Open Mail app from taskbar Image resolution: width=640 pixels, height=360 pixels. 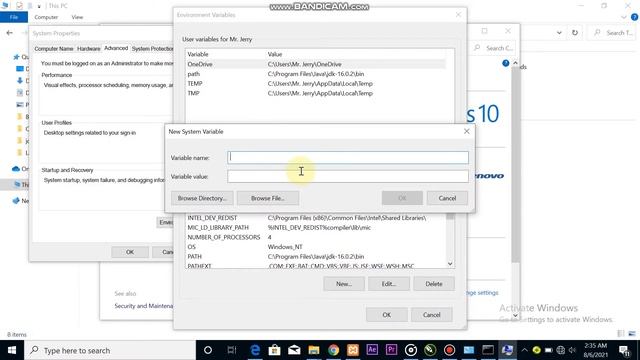[x=294, y=350]
